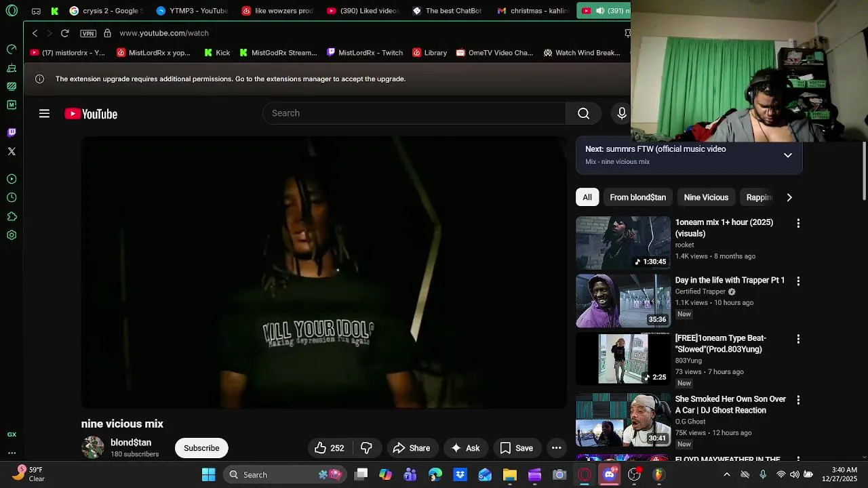Click the YouTube logo
This screenshot has height=488, width=868.
pyautogui.click(x=91, y=114)
